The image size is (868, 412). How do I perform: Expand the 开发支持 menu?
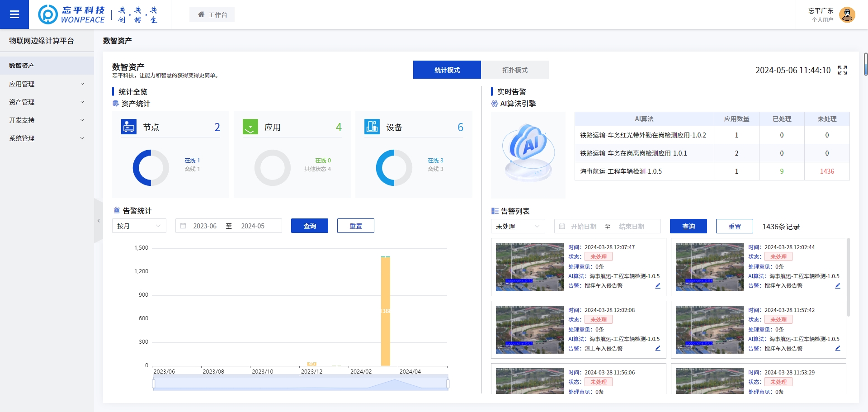tap(47, 120)
